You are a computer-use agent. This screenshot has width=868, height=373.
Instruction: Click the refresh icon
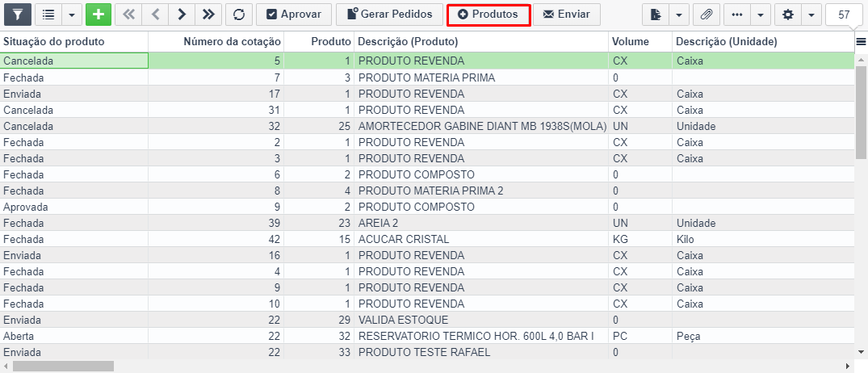coord(238,15)
